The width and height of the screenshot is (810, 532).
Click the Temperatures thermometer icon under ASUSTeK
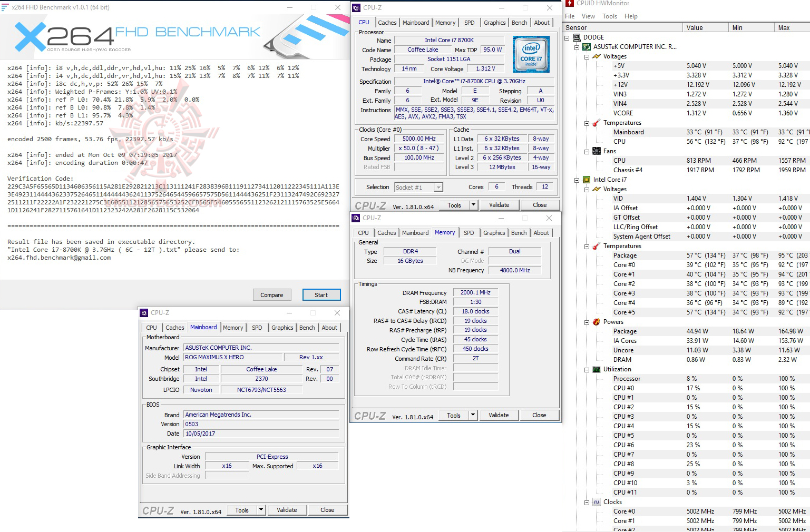pyautogui.click(x=597, y=123)
